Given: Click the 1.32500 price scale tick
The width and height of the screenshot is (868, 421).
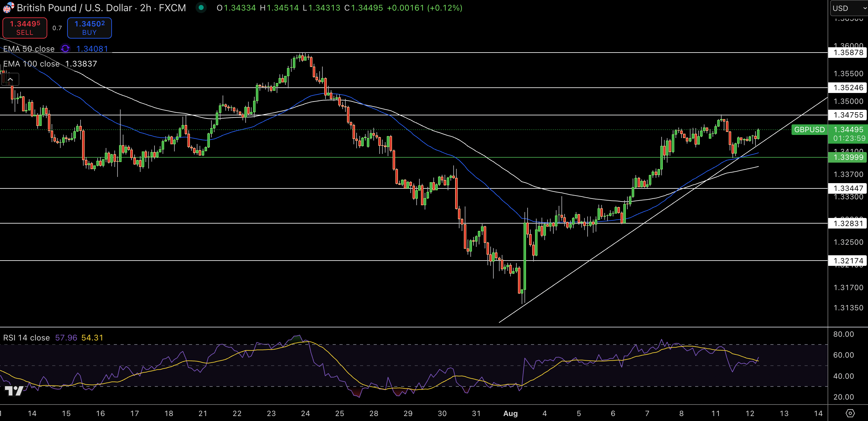Looking at the screenshot, I should pos(848,242).
